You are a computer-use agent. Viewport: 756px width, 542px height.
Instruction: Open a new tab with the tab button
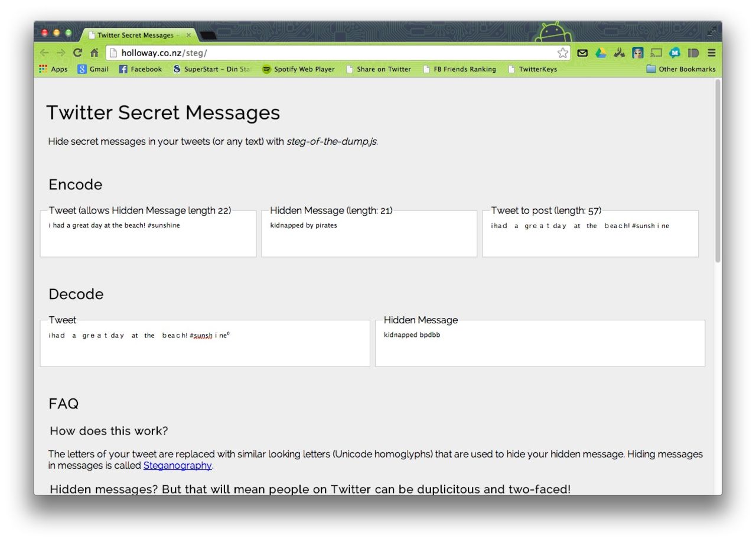point(208,35)
